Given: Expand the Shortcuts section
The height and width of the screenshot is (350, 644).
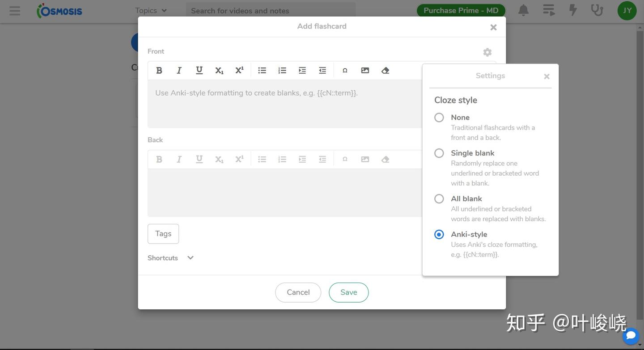Looking at the screenshot, I should (x=170, y=258).
